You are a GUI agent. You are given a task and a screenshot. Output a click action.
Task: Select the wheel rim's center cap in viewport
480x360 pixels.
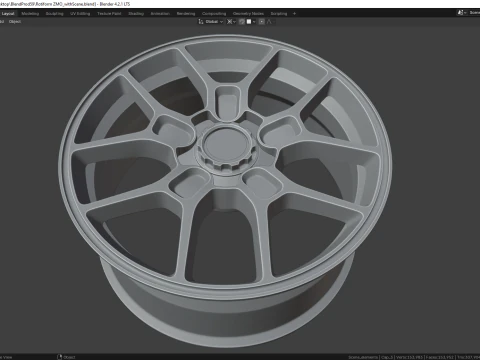(227, 144)
